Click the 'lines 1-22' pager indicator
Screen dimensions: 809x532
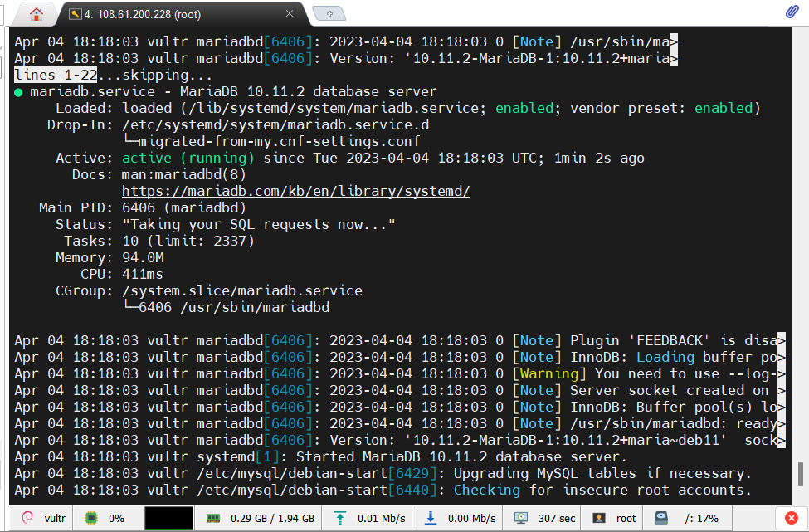pos(56,75)
